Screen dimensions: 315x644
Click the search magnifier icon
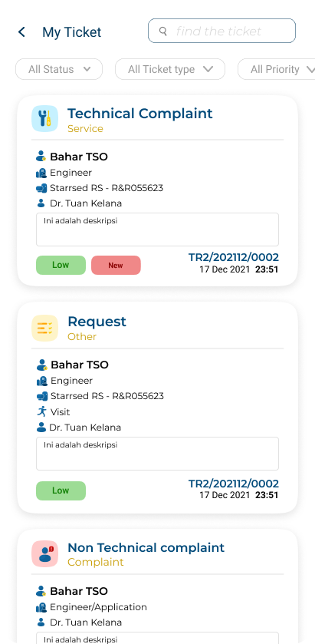tap(163, 31)
